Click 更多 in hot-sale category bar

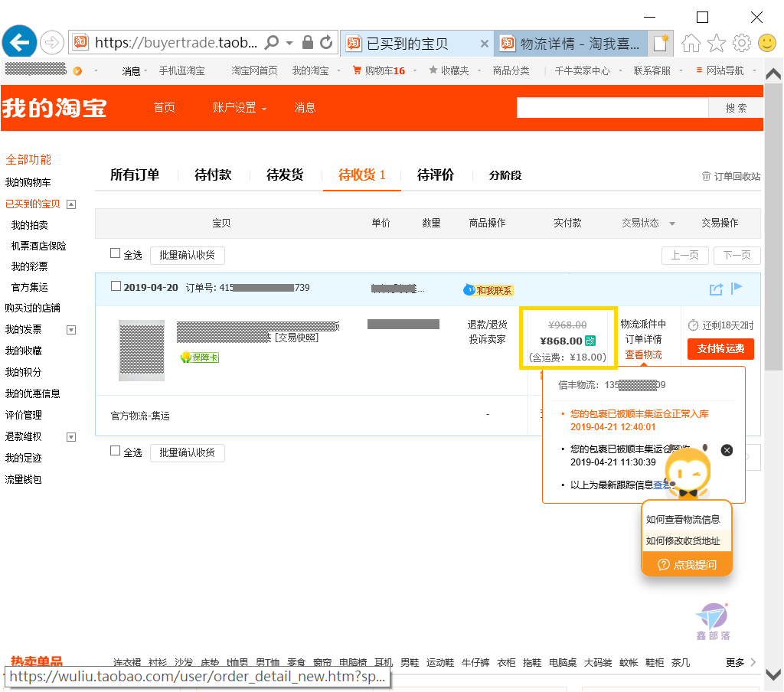pyautogui.click(x=740, y=662)
